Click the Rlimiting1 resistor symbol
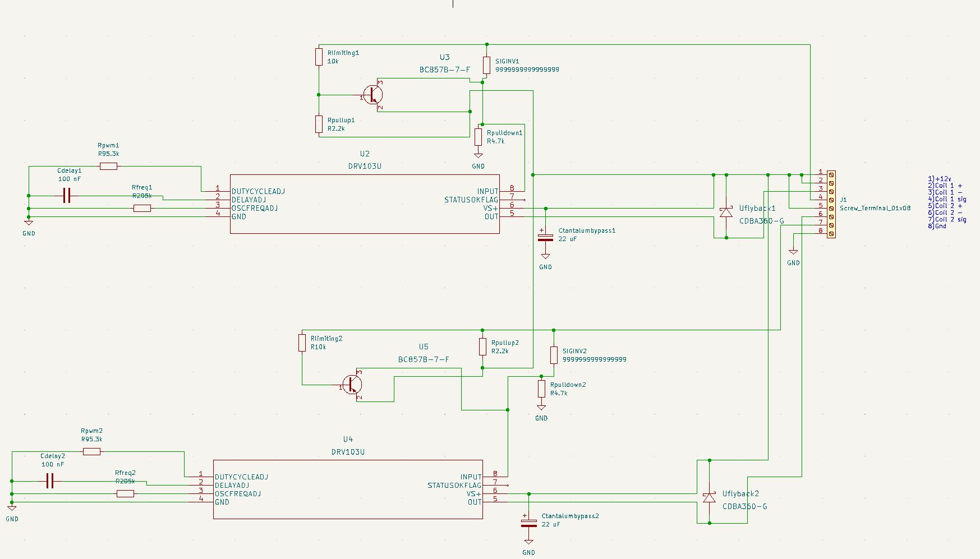The height and width of the screenshot is (559, 980). (319, 57)
